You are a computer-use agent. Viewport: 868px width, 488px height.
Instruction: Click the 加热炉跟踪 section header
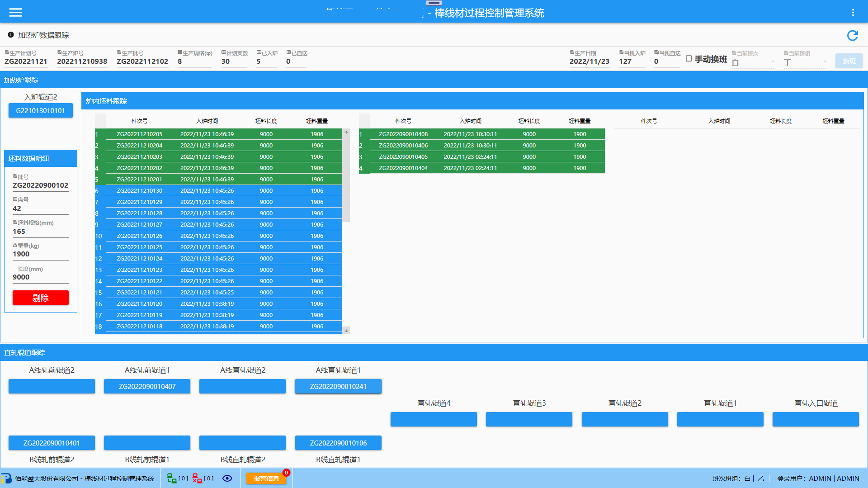(x=434, y=80)
